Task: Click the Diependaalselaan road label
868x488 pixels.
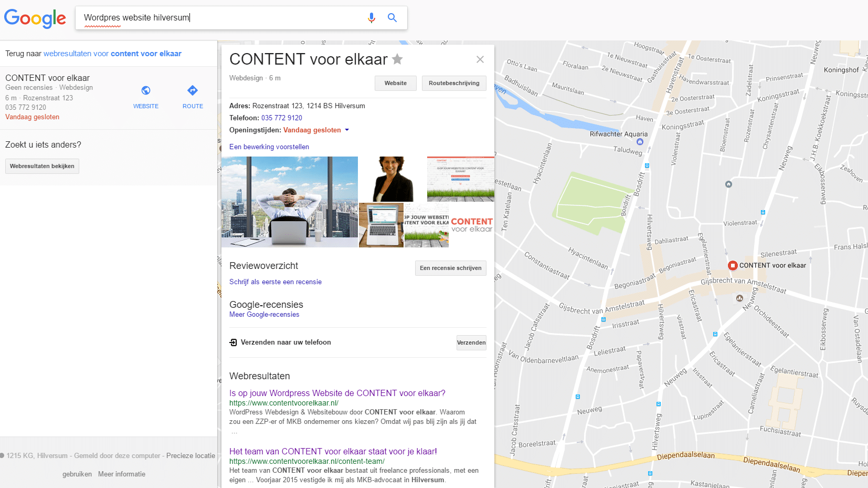Action: [x=686, y=455]
